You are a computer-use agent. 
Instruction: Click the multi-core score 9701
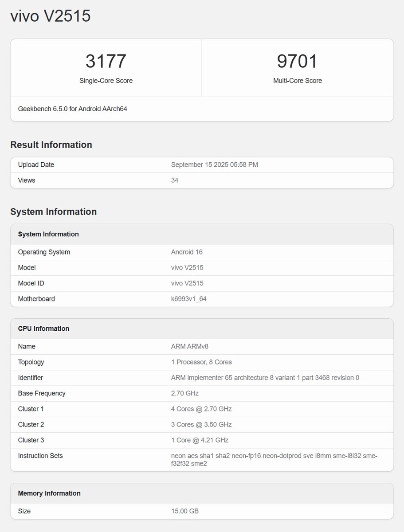tap(297, 61)
